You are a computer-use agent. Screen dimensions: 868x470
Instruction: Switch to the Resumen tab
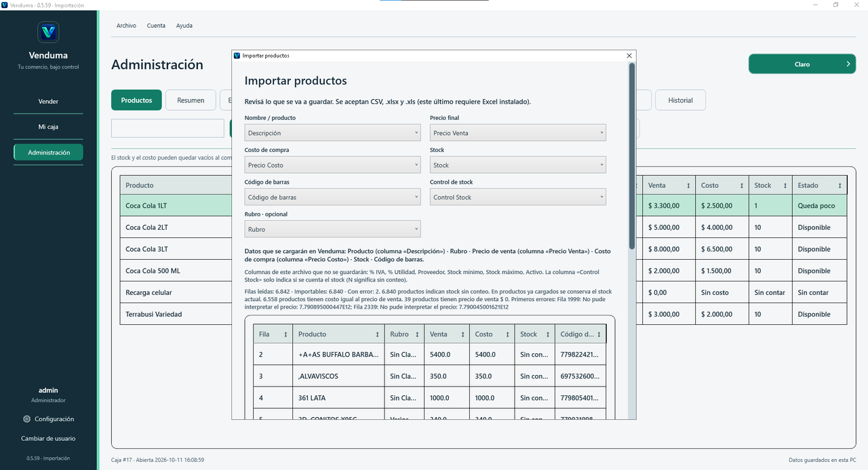point(191,100)
